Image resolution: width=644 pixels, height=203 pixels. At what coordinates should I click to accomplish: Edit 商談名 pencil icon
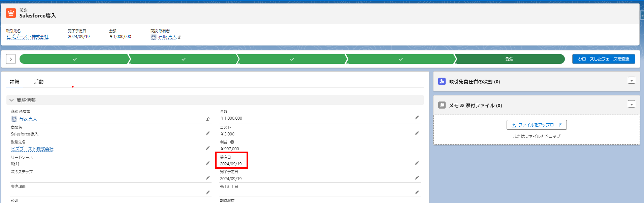pos(208,133)
